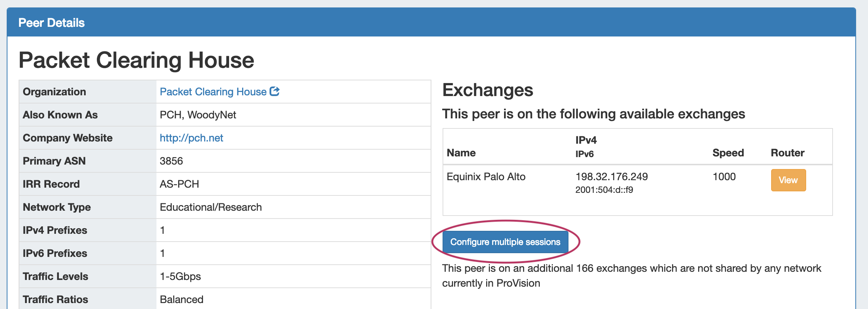Click the Traffic Levels value 1-5Gbps
This screenshot has width=868, height=309.
pyautogui.click(x=180, y=277)
